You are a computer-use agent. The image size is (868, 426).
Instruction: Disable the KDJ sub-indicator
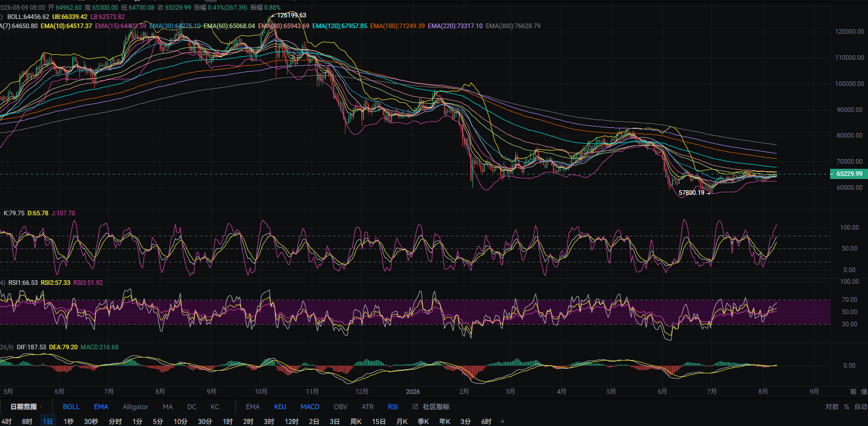(x=280, y=407)
